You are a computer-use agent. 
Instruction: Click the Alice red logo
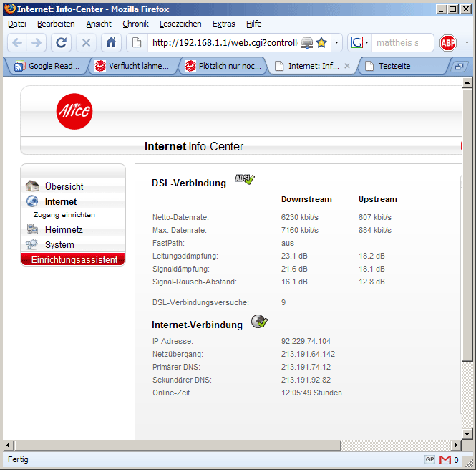click(74, 112)
